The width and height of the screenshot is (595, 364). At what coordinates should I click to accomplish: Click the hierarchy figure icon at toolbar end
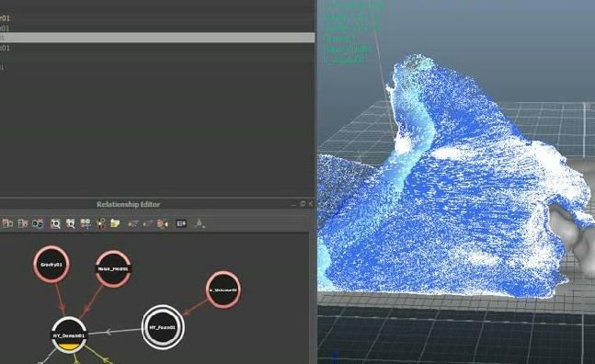tap(200, 223)
